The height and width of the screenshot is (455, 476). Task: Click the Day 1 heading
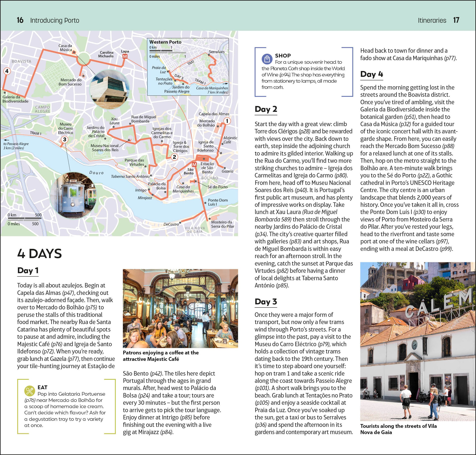(28, 270)
